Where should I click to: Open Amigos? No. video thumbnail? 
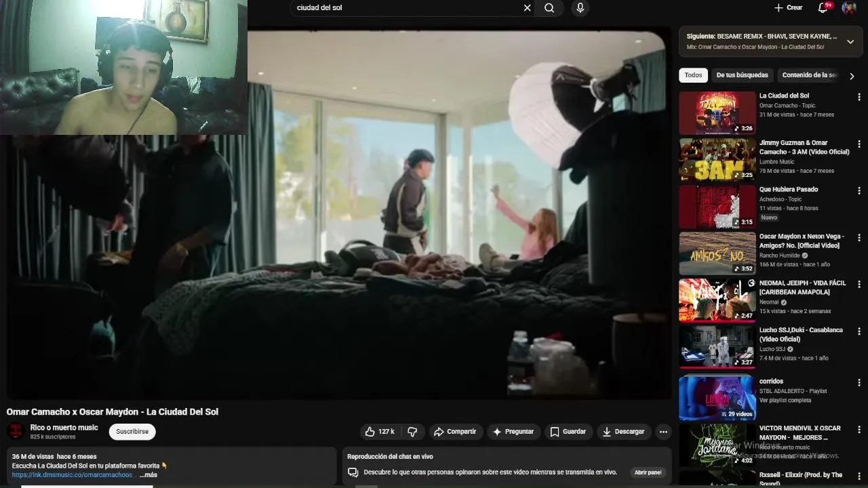717,253
